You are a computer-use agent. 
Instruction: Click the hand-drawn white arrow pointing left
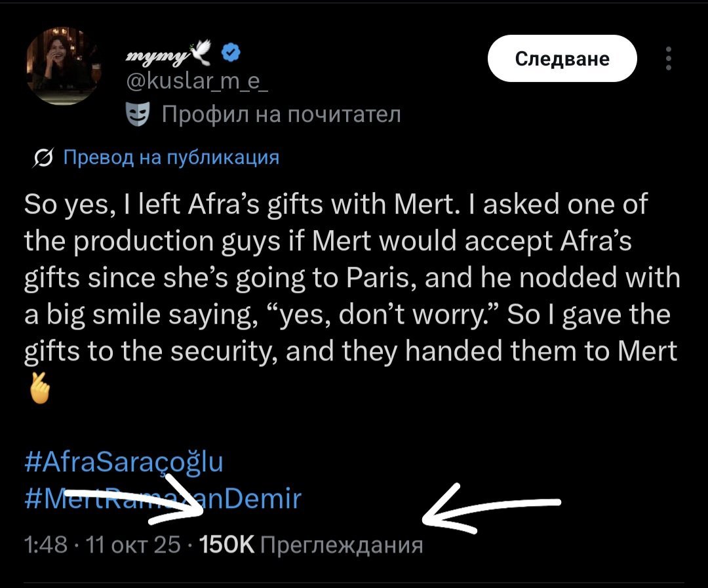coord(490,505)
